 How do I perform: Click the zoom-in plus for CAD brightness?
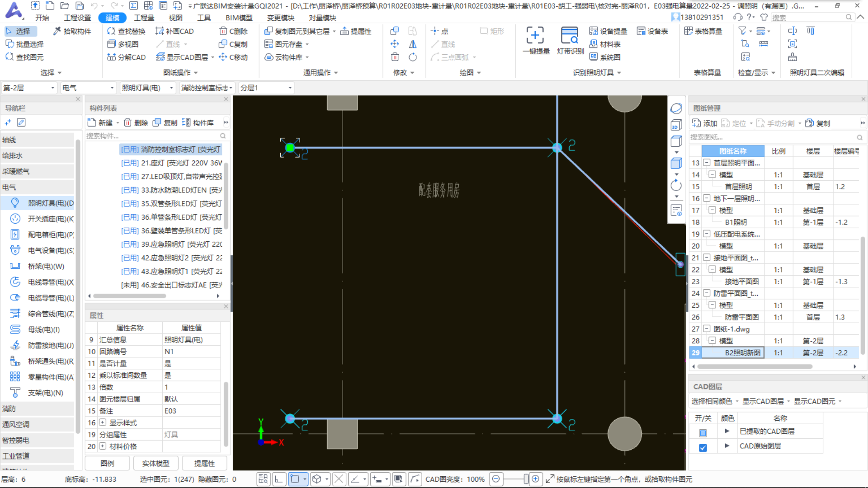pyautogui.click(x=536, y=479)
